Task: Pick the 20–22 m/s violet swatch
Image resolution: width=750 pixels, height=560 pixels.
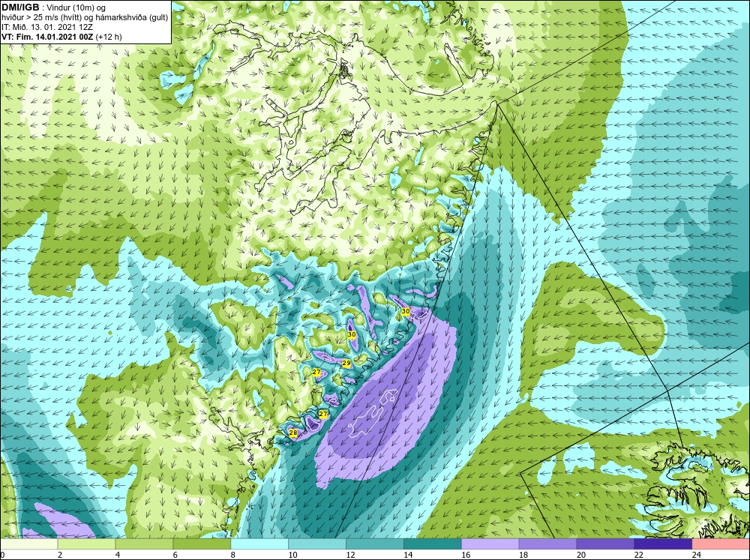Action: point(605,544)
